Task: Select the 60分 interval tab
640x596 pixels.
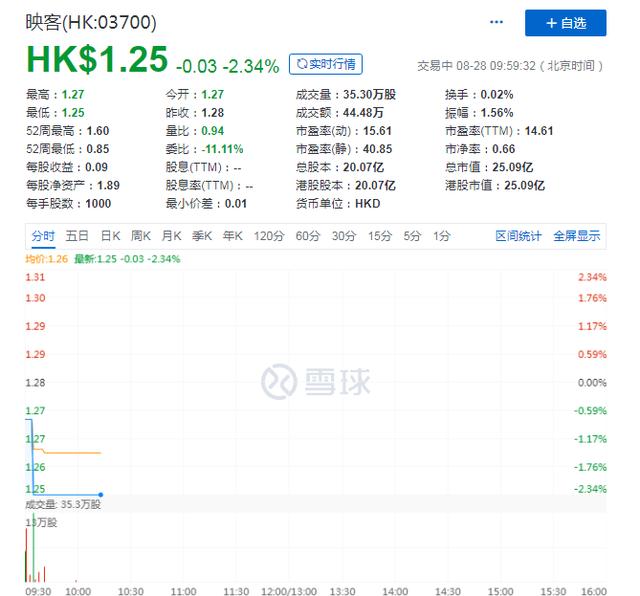Action: [x=308, y=236]
